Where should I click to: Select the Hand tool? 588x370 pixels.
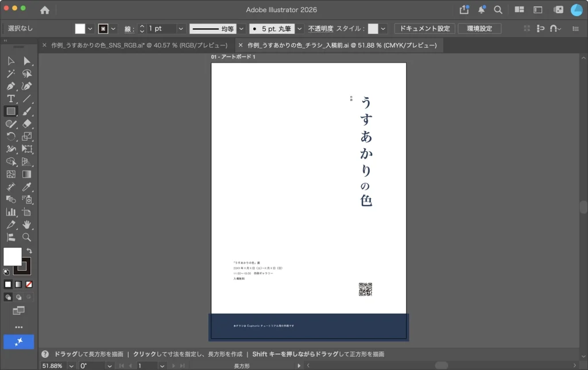click(x=26, y=225)
